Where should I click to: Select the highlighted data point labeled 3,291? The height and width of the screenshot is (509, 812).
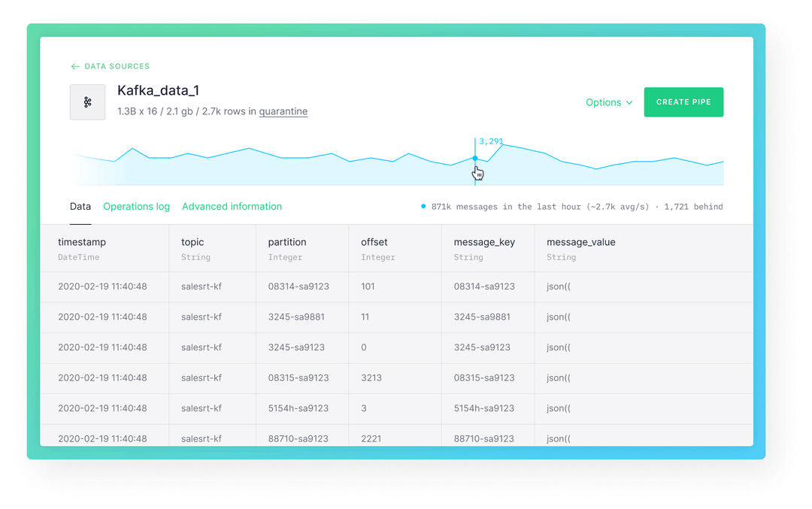tap(474, 159)
